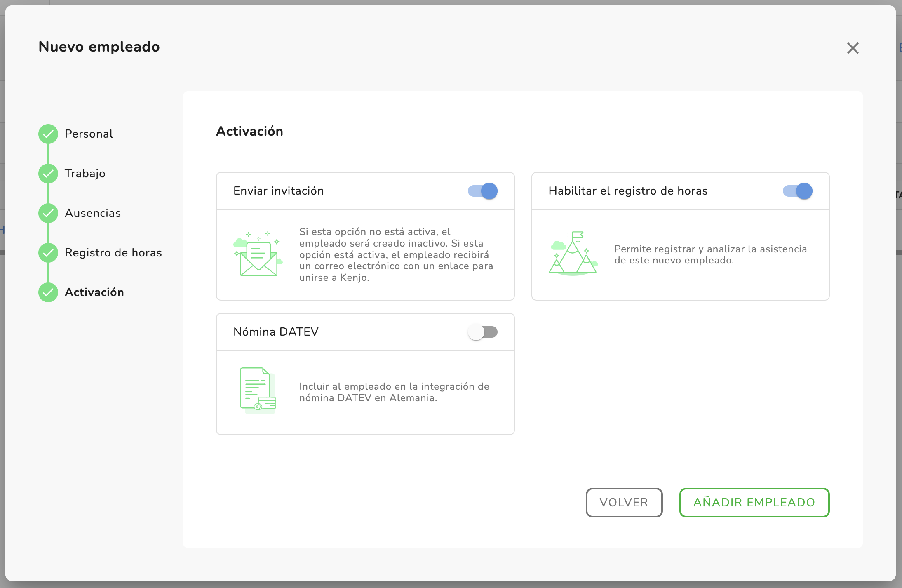Jump to the Ausencias step
This screenshot has width=902, height=588.
click(93, 213)
